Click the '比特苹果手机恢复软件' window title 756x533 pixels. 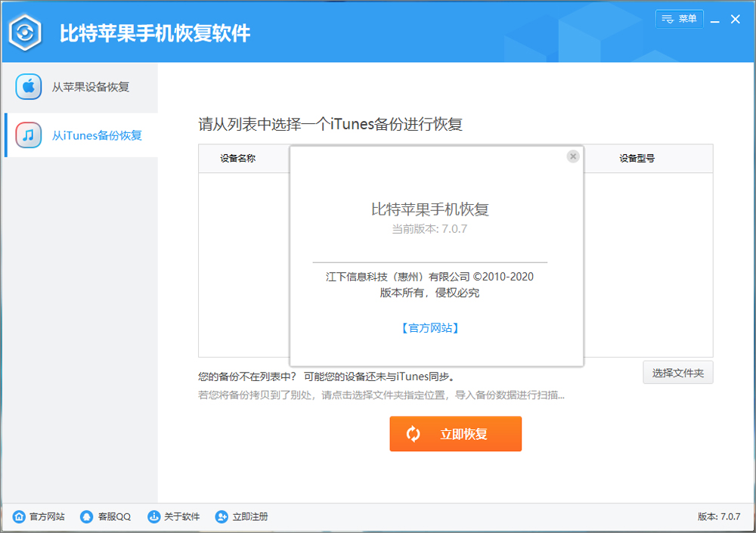(155, 33)
